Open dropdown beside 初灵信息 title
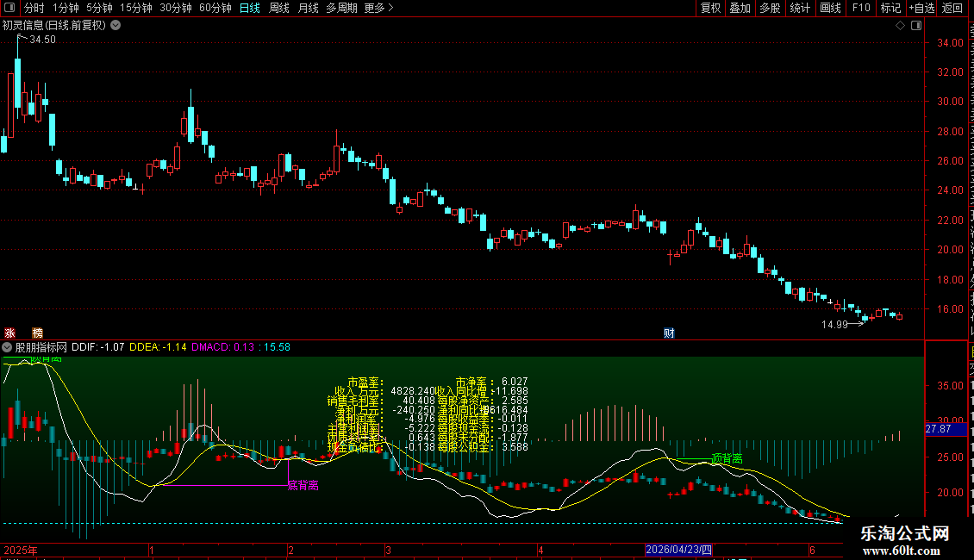The height and width of the screenshot is (560, 974). tap(116, 26)
